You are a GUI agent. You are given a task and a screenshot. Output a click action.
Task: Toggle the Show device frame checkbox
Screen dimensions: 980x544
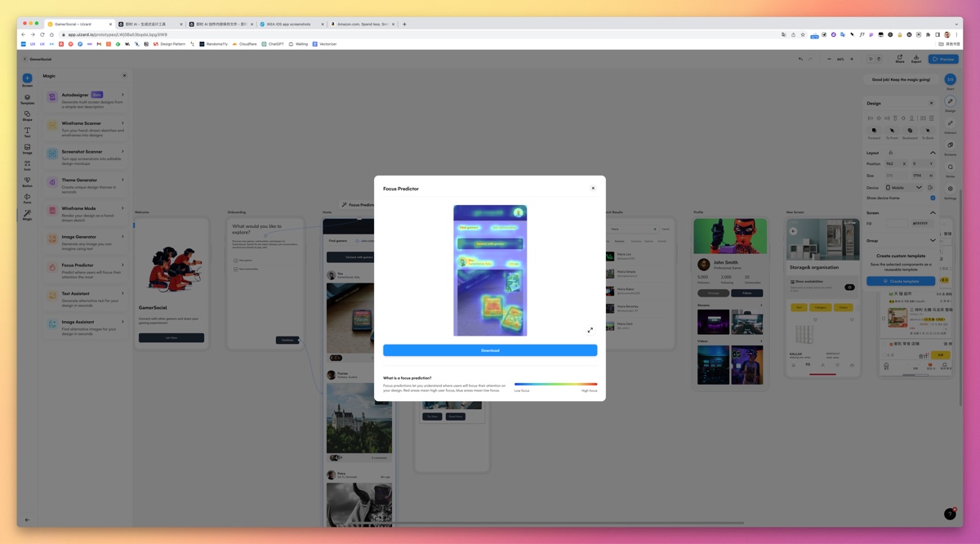click(x=932, y=198)
